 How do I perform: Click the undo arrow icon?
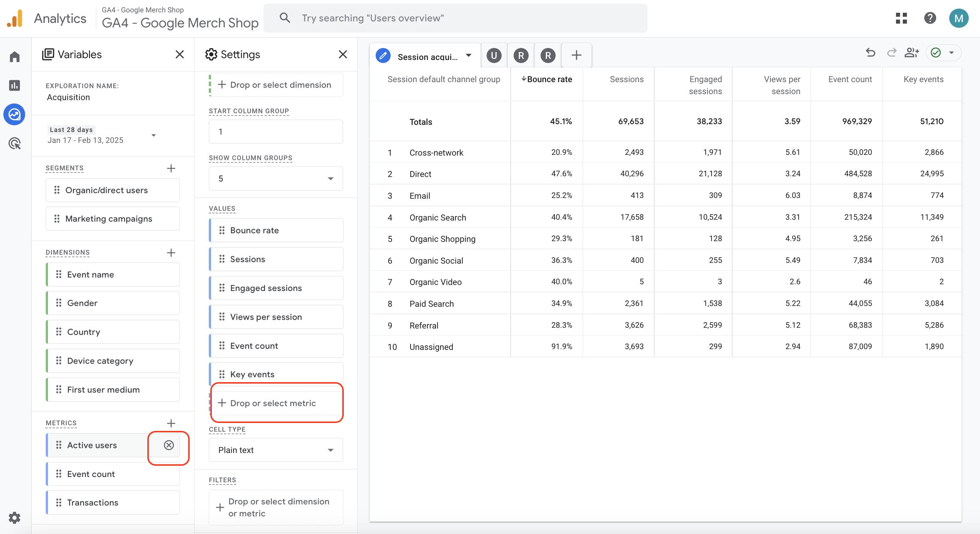click(x=871, y=52)
